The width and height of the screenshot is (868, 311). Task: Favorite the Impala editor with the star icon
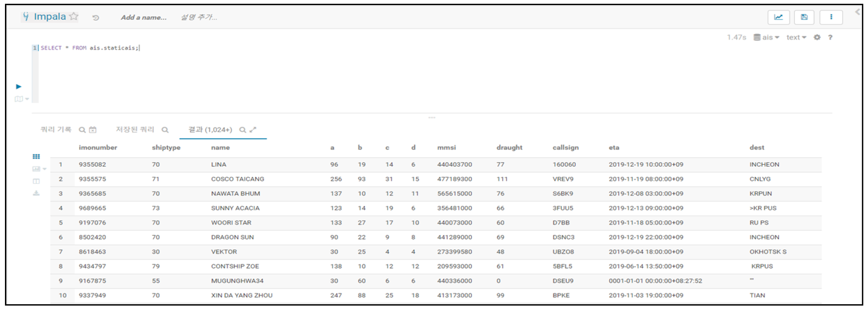[x=74, y=17]
